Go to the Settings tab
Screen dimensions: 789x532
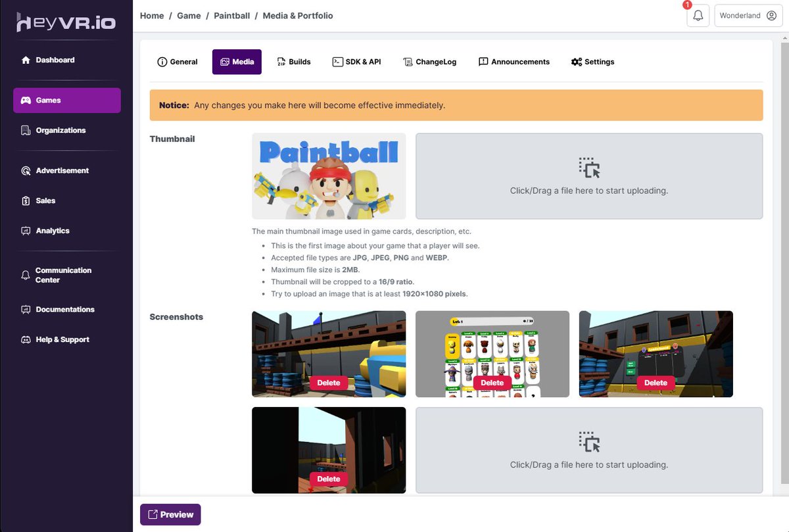[592, 61]
